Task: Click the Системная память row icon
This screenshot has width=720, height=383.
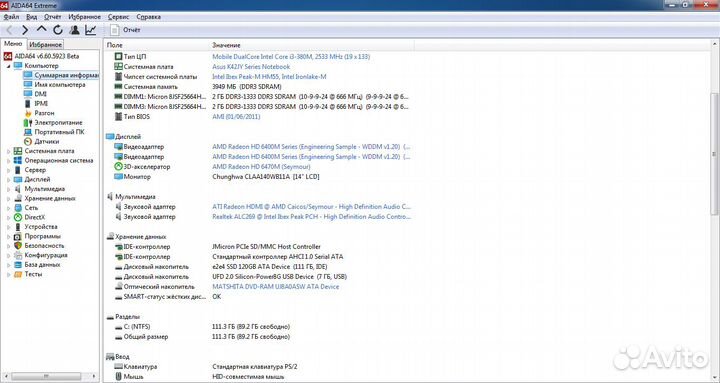Action: [118, 86]
